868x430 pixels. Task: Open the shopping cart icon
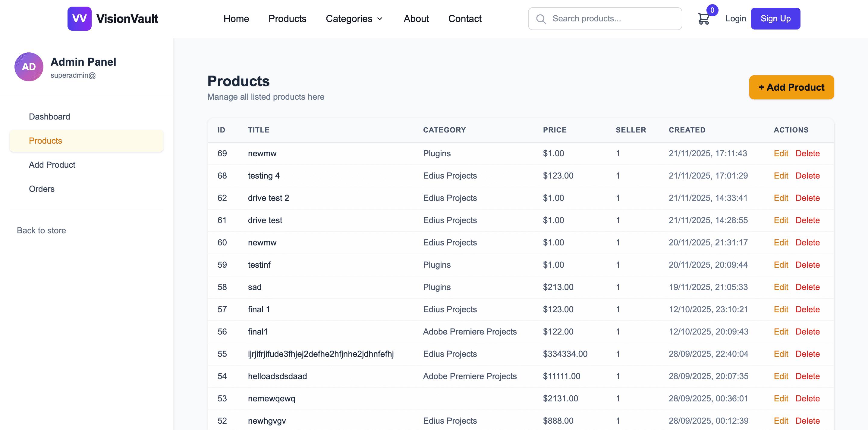click(703, 19)
